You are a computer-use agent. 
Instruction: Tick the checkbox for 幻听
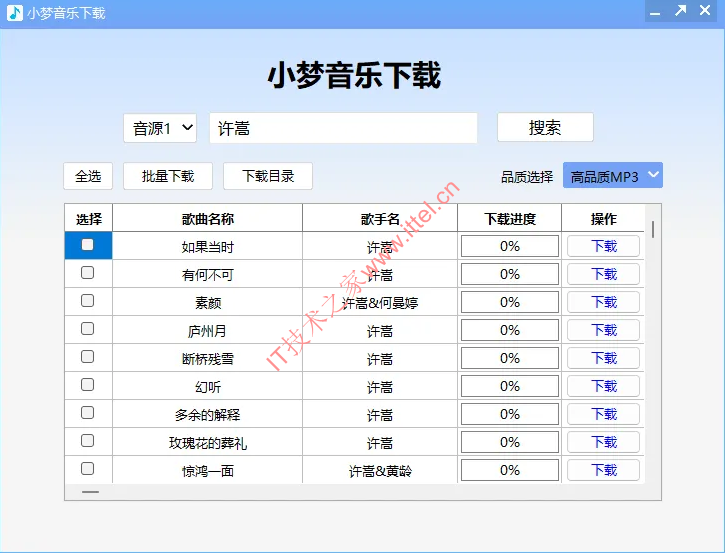tap(87, 385)
